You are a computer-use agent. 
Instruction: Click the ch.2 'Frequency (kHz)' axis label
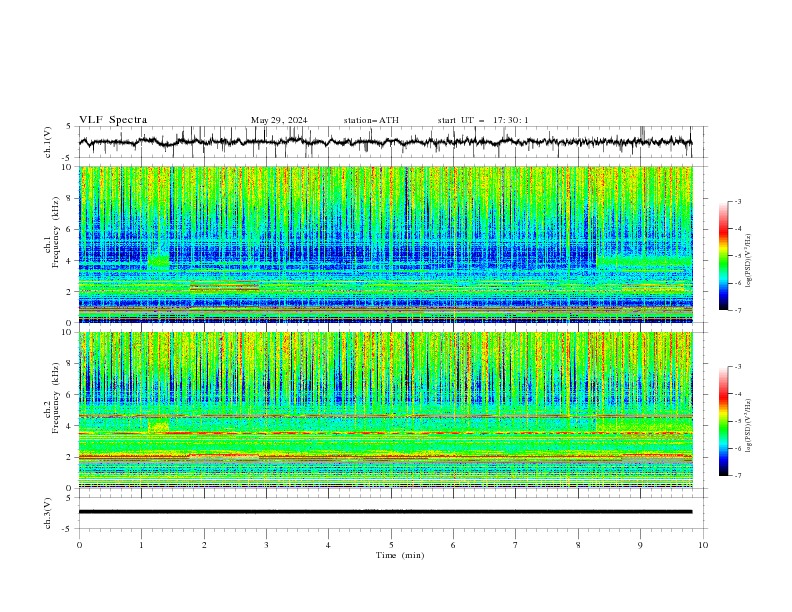56,398
